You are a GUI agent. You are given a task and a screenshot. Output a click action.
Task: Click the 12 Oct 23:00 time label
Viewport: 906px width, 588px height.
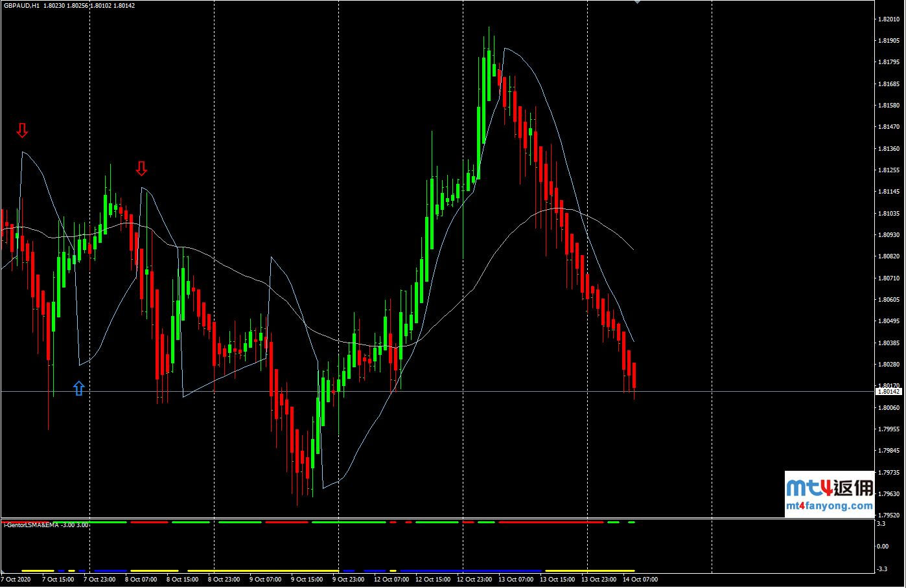(474, 580)
